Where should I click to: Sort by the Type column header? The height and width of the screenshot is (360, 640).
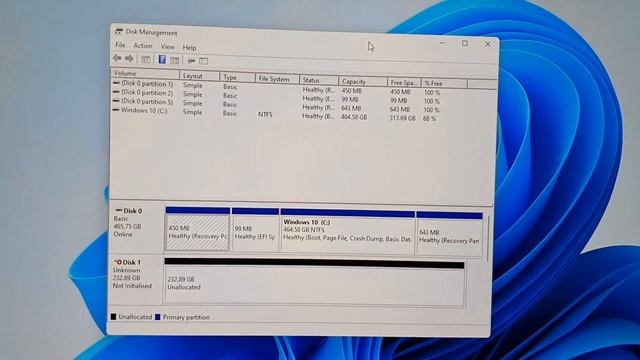(x=238, y=77)
